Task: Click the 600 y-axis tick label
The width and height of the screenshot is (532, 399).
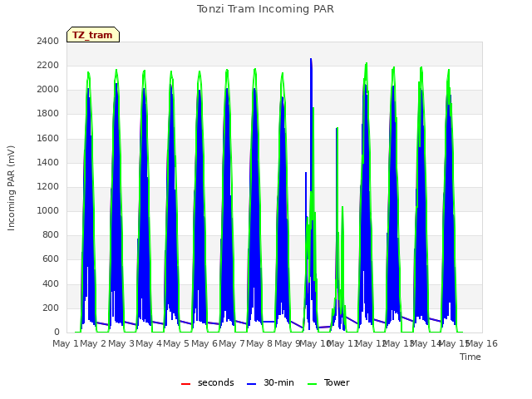Action: pos(51,259)
